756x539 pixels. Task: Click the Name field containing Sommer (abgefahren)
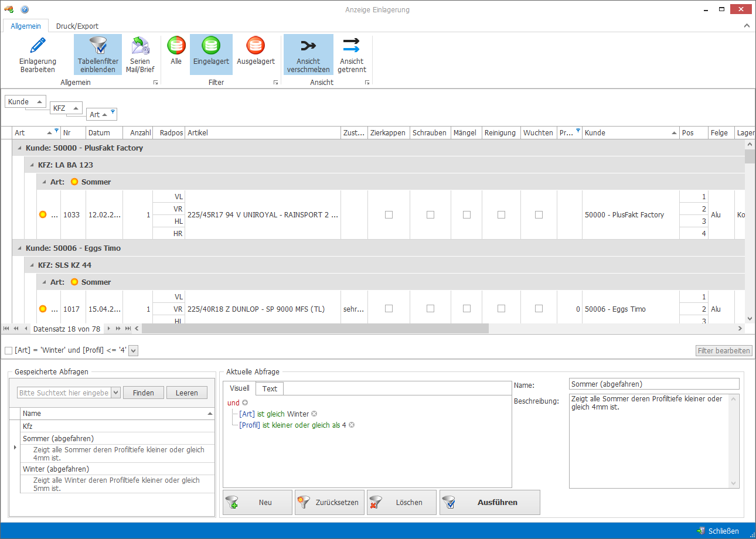[654, 384]
